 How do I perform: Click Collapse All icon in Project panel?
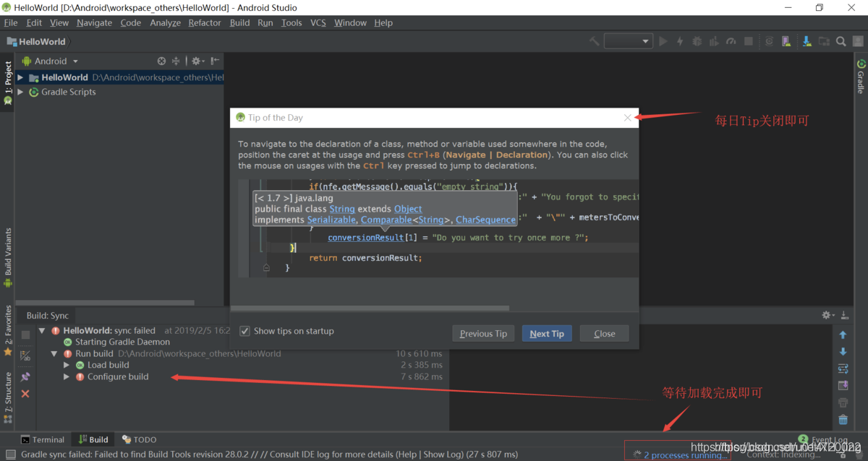click(x=176, y=61)
